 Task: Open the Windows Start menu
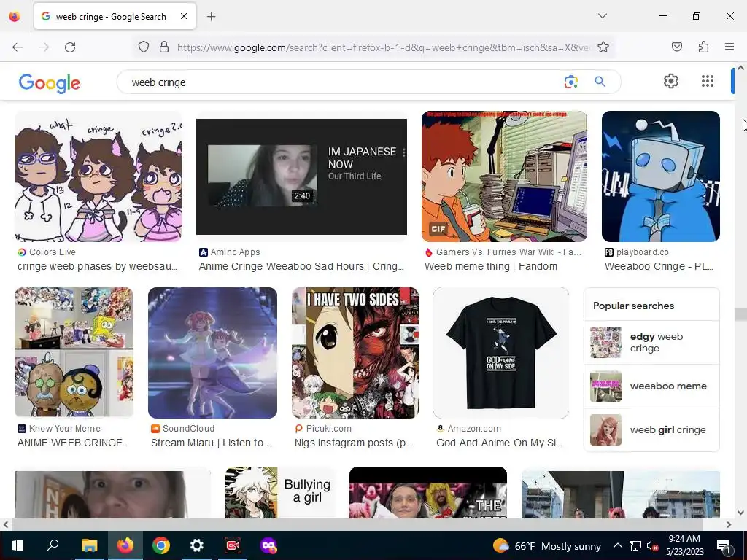tap(18, 545)
